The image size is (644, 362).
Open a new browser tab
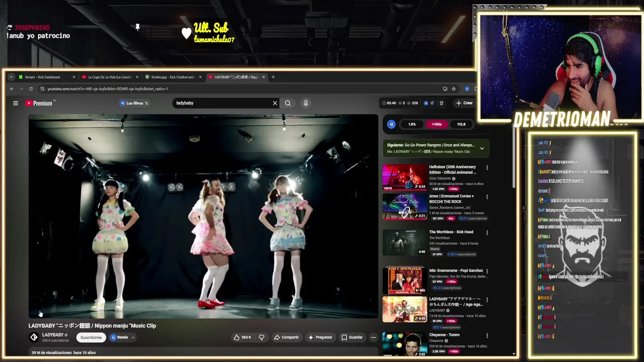(x=273, y=77)
